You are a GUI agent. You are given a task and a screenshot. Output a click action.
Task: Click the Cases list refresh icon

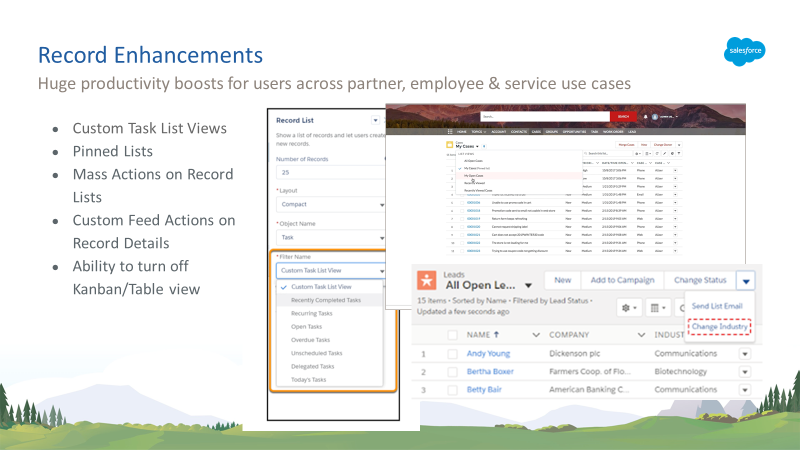[x=657, y=154]
